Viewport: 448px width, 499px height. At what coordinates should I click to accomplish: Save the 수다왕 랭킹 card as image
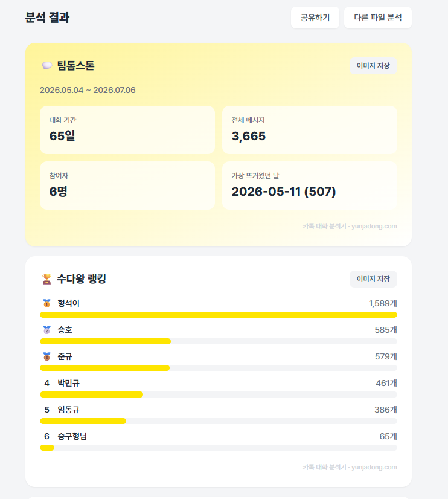click(x=373, y=279)
